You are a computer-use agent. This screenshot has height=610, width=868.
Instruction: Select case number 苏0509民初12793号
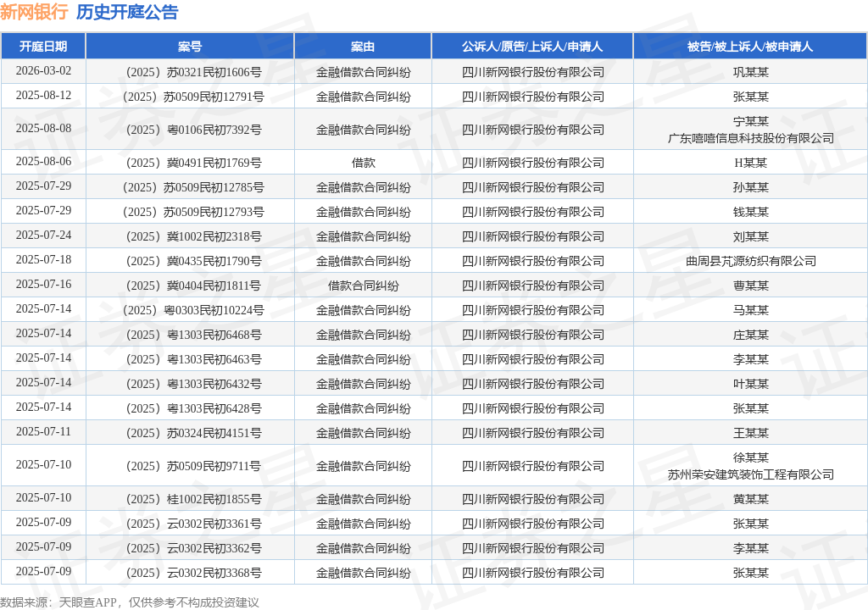[194, 212]
